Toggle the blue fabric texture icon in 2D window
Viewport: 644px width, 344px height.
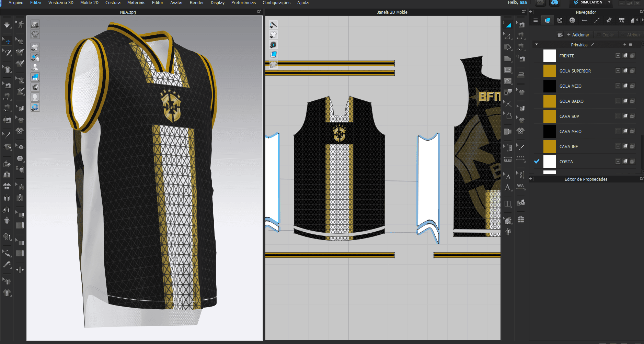tap(273, 54)
